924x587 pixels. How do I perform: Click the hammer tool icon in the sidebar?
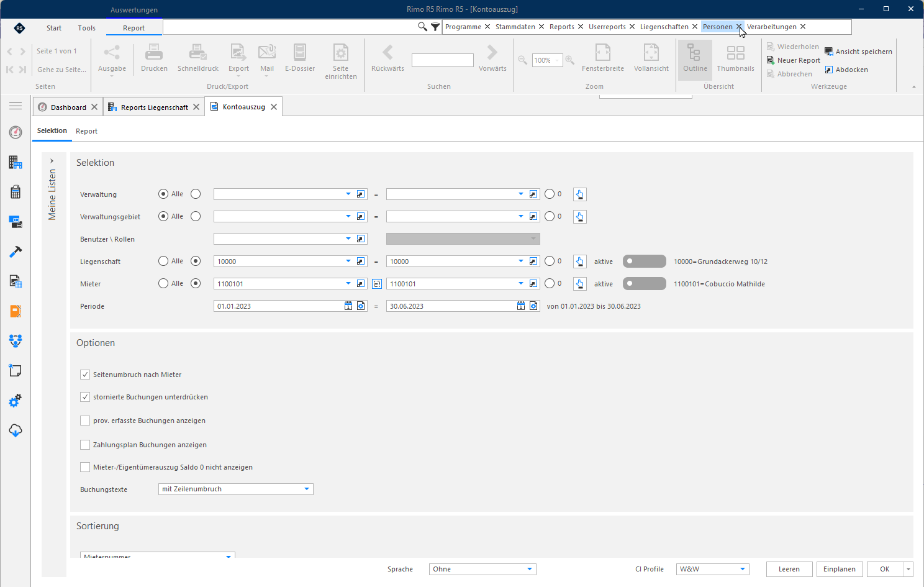(x=16, y=252)
